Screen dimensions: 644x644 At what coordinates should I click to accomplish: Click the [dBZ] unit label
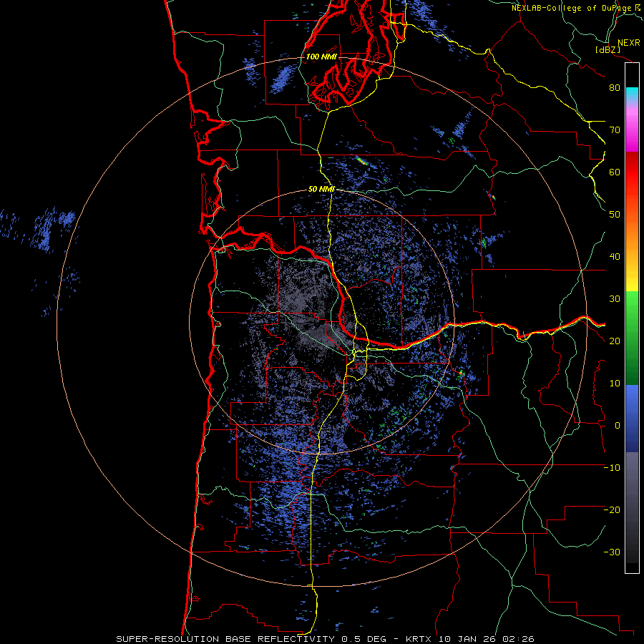pyautogui.click(x=608, y=49)
